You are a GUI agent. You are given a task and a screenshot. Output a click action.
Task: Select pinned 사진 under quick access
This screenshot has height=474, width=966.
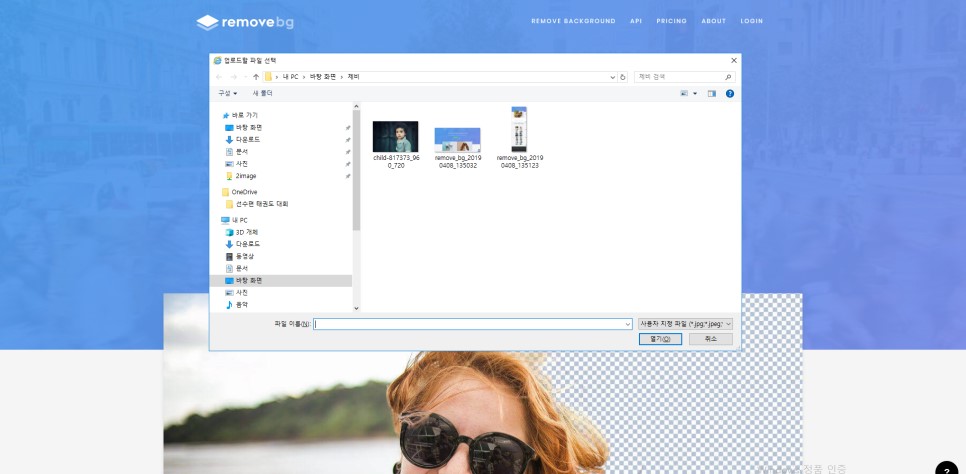pyautogui.click(x=242, y=164)
